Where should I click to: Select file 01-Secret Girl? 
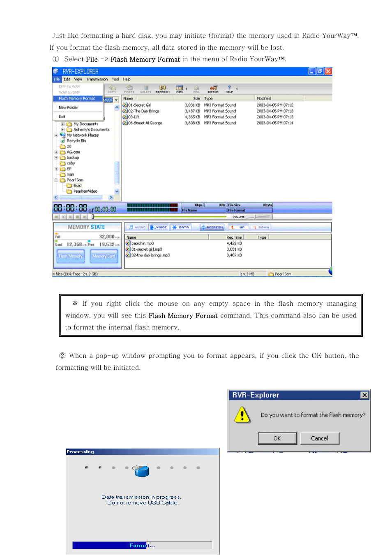137,105
